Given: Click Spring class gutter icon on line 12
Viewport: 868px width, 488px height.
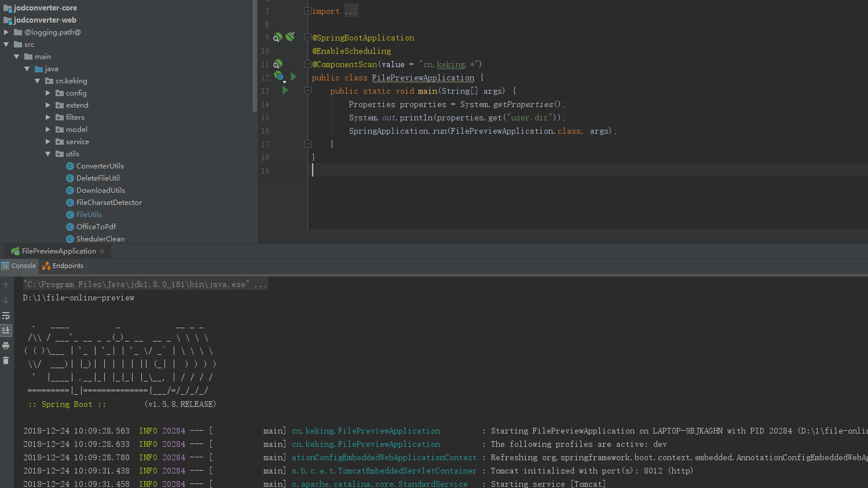Looking at the screenshot, I should tap(279, 77).
